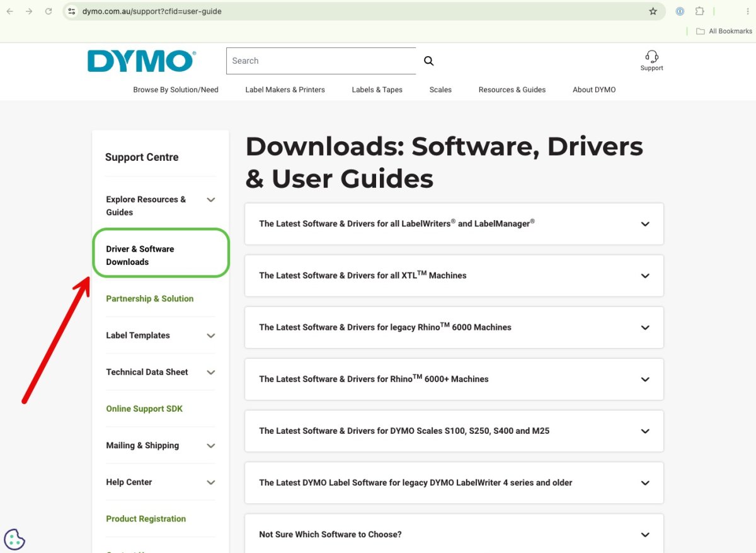Image resolution: width=756 pixels, height=553 pixels.
Task: Click Technical Data Sheet sidebar label
Action: pyautogui.click(x=147, y=372)
